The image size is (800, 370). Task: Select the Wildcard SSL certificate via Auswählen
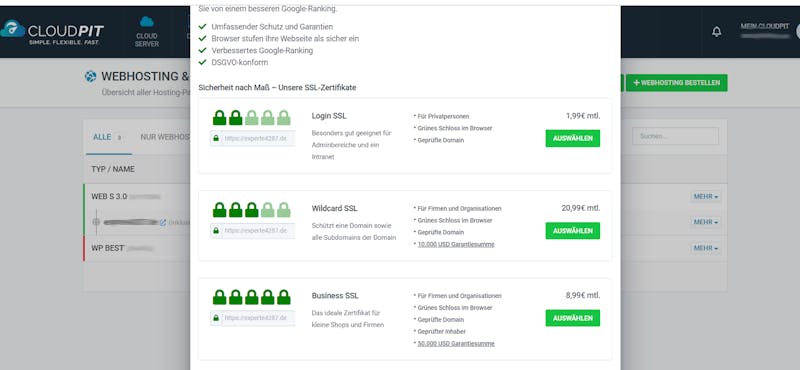(572, 231)
